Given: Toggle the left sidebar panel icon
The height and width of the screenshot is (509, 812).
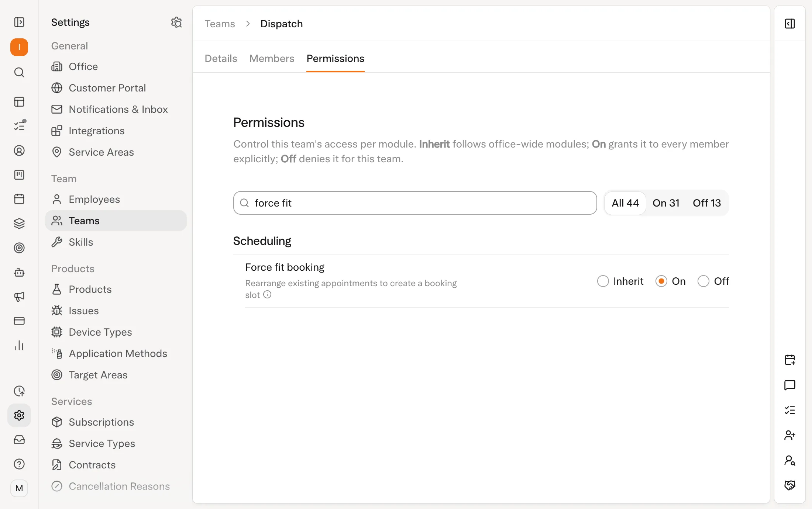Looking at the screenshot, I should [19, 22].
